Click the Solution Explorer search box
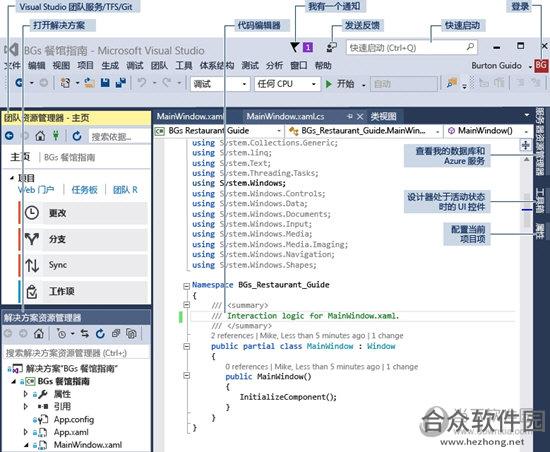This screenshot has height=452, width=550. coord(76,353)
